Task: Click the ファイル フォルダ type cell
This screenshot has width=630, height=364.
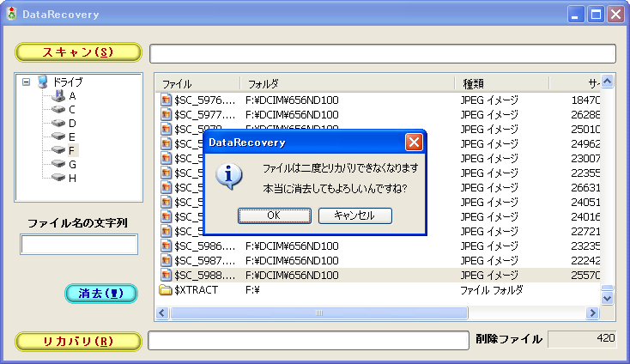Action: tap(491, 289)
